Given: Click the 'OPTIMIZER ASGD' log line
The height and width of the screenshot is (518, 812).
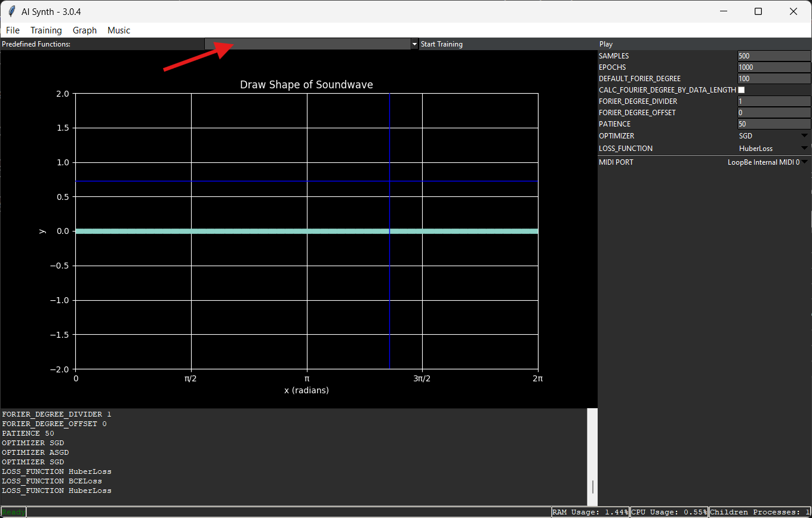Looking at the screenshot, I should pyautogui.click(x=35, y=452).
